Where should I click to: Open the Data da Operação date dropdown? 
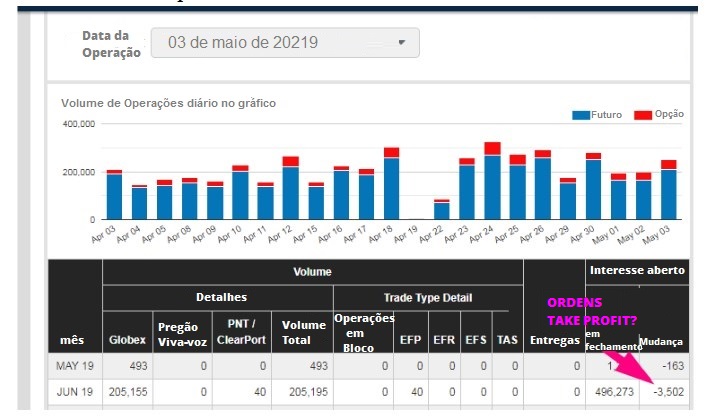coord(284,43)
